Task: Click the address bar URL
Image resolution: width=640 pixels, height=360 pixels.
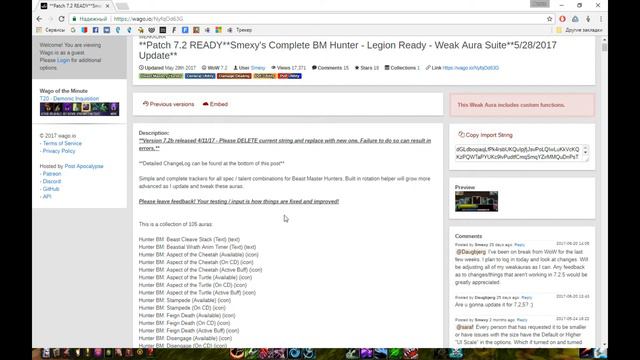Action: coord(149,19)
